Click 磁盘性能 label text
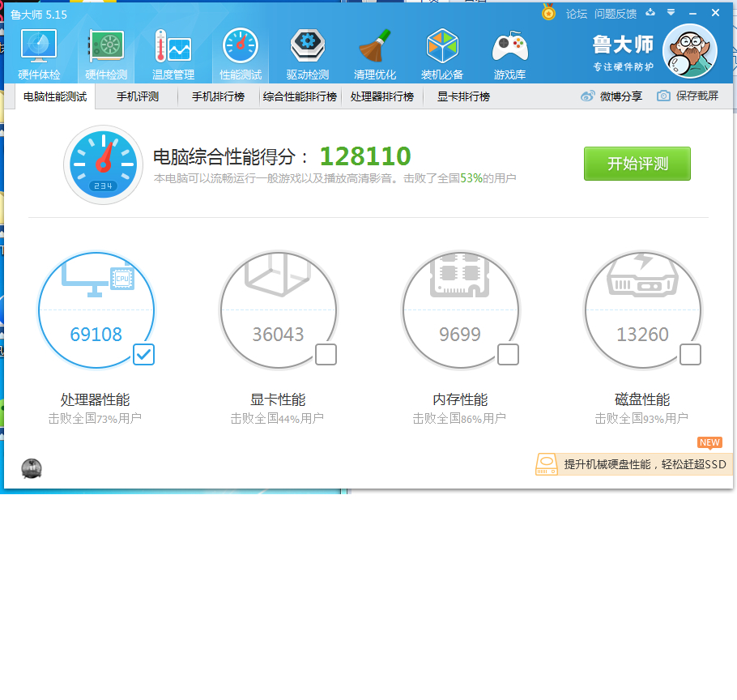The height and width of the screenshot is (700, 737). tap(642, 399)
